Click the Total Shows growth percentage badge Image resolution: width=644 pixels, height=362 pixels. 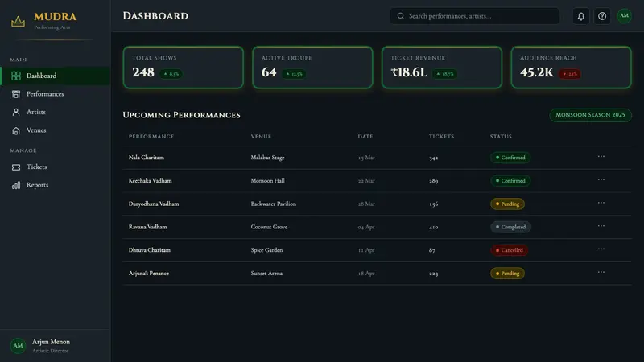[171, 74]
